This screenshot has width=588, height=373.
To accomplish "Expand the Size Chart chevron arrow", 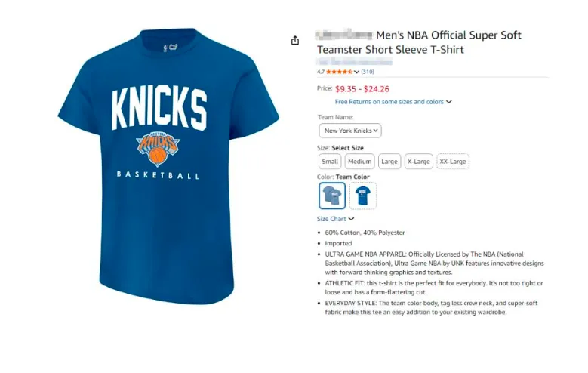I will [352, 219].
